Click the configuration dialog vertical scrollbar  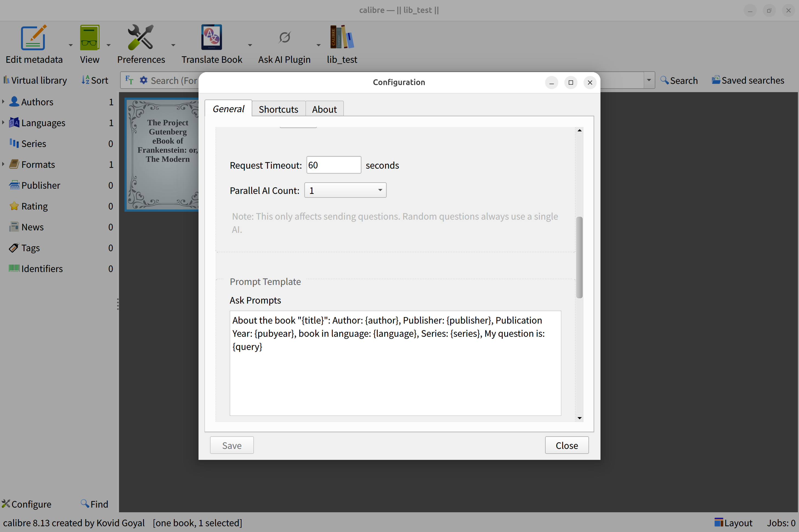click(x=579, y=257)
